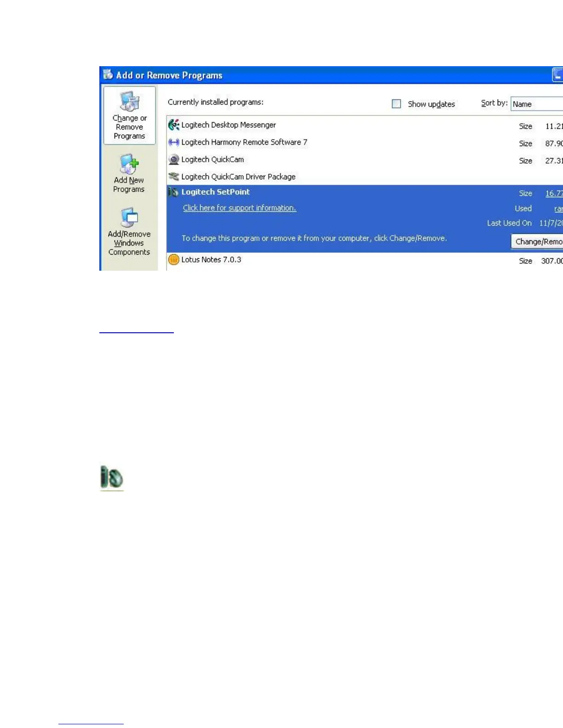
Task: Click the SetPoint Used frequency link
Action: [558, 209]
